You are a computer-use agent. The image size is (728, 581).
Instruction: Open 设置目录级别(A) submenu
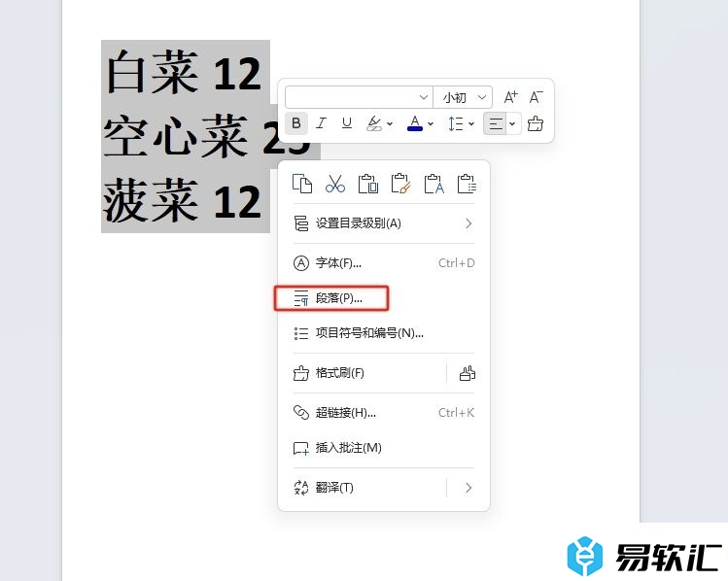coord(384,223)
